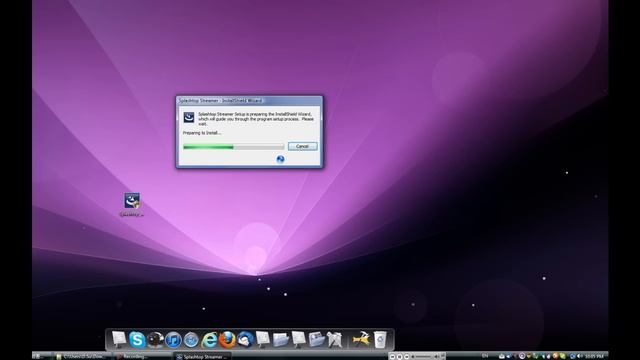Open the folder icon in the dock
The width and height of the screenshot is (640, 360).
[281, 340]
